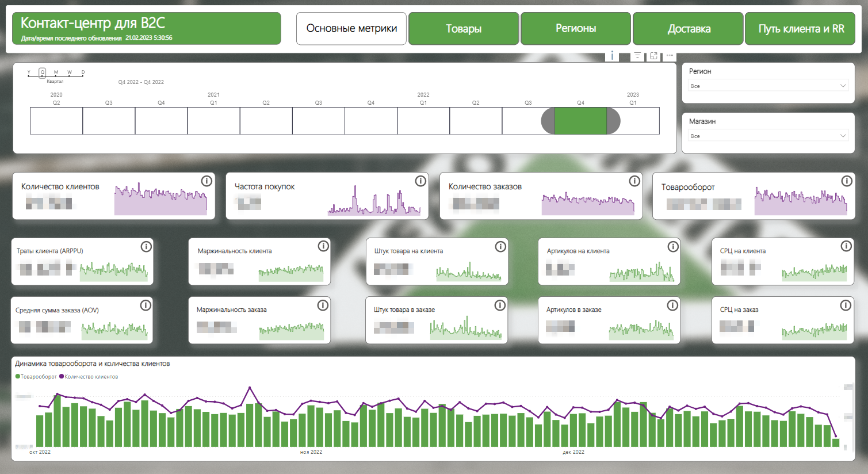Click Динамика товарооборота chart title
Screen dimensions: 868x474
point(93,364)
